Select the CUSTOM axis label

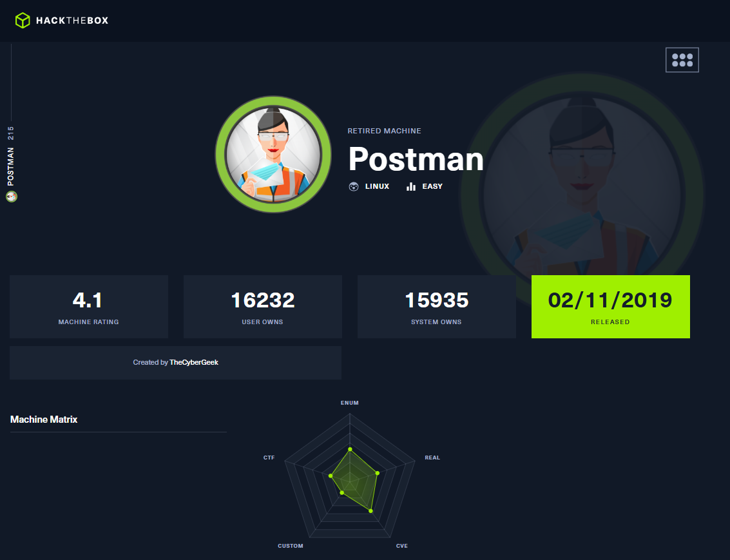coord(290,546)
